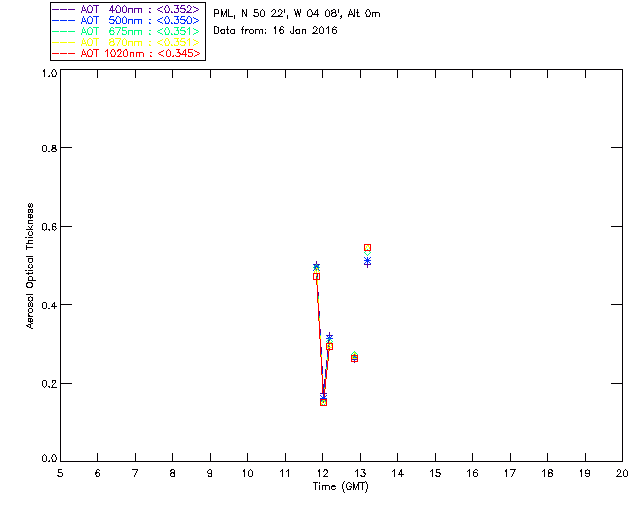Click the highest red square data marker
This screenshot has width=640, height=512.
tap(367, 248)
